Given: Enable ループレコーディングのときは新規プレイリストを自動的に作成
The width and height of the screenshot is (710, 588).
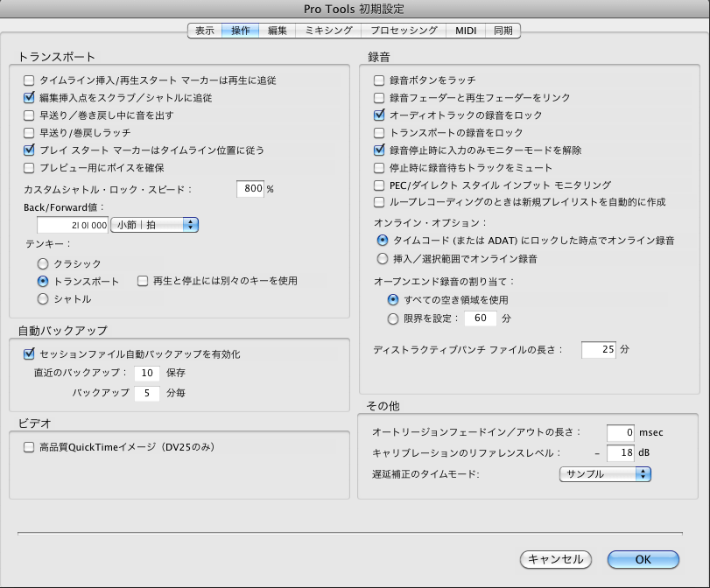Looking at the screenshot, I should pos(379,202).
